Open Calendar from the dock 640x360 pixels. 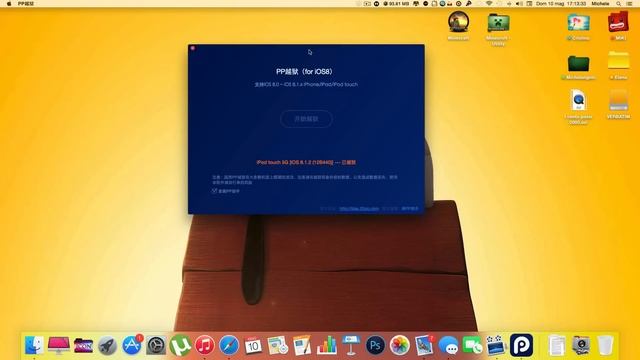click(253, 345)
